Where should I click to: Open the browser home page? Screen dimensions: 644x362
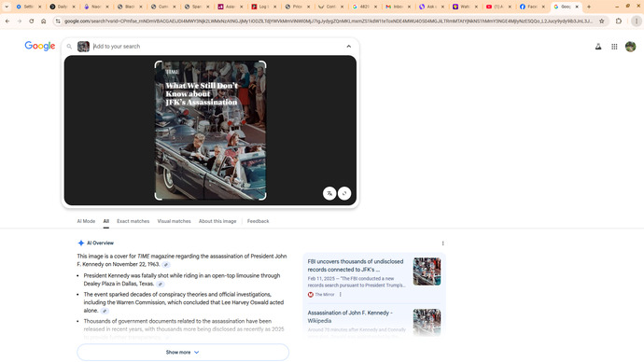pyautogui.click(x=44, y=21)
